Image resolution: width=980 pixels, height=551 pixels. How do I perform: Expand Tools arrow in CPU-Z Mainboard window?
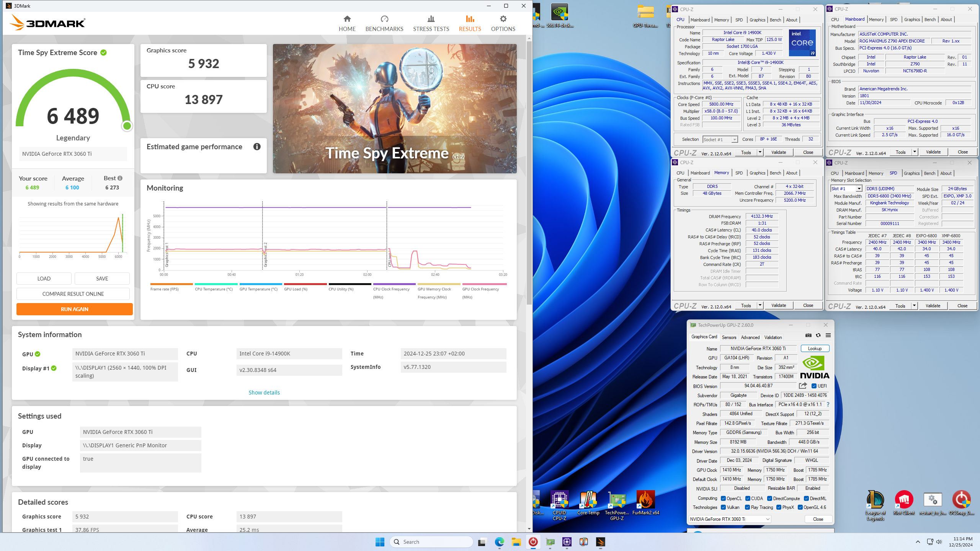tap(915, 152)
